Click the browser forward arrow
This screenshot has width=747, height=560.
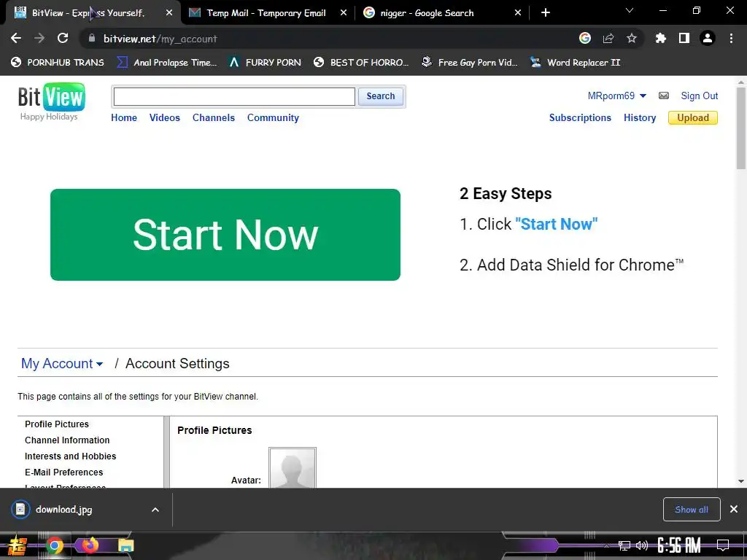click(x=39, y=39)
